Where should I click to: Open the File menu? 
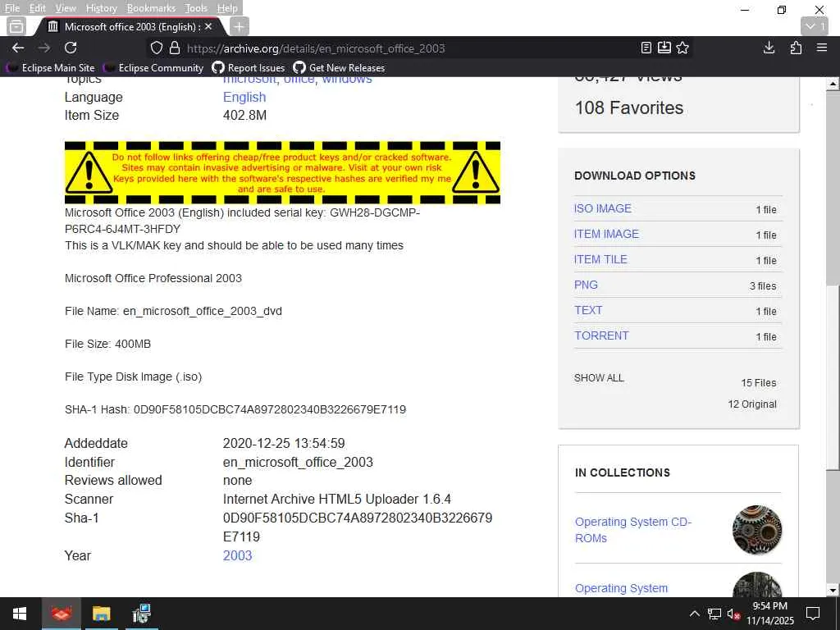point(11,8)
